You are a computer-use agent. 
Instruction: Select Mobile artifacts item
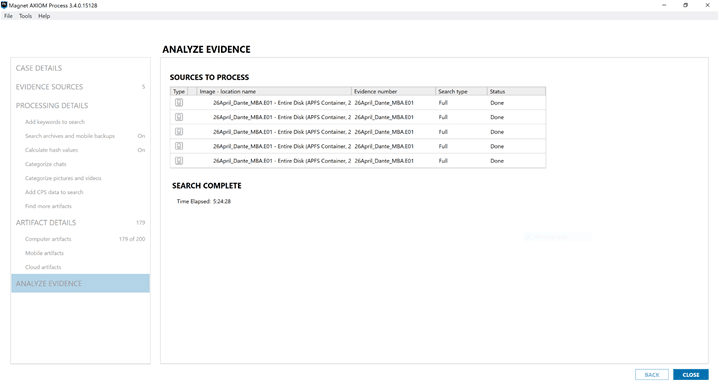click(x=44, y=253)
